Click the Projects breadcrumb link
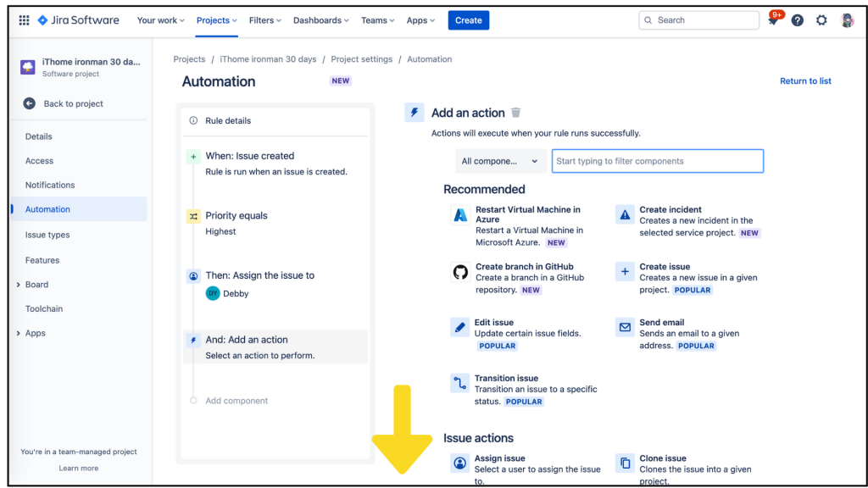 pos(189,59)
